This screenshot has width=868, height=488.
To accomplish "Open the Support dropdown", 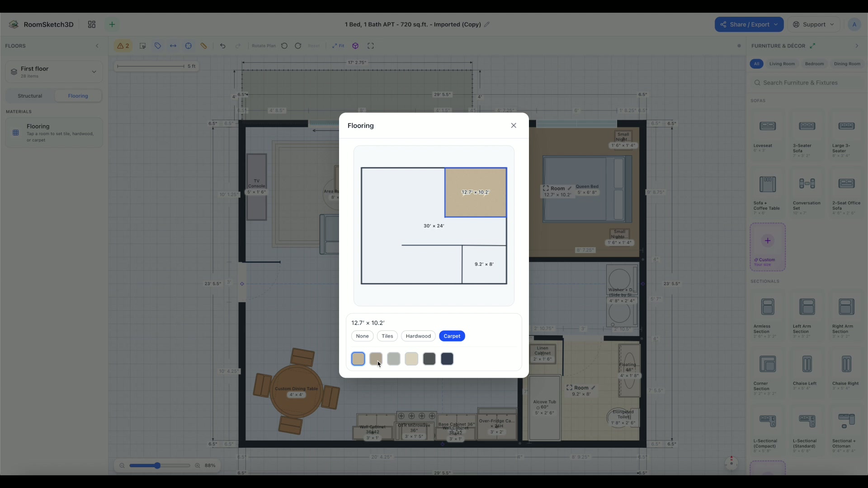I will tap(814, 24).
